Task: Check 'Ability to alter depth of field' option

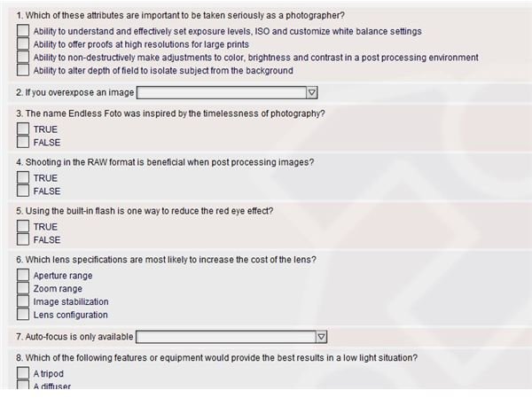Action: pyautogui.click(x=23, y=70)
